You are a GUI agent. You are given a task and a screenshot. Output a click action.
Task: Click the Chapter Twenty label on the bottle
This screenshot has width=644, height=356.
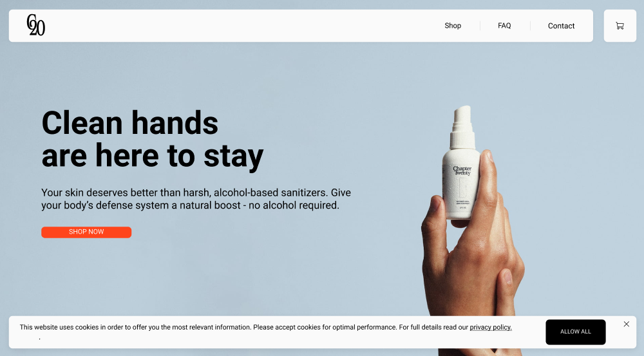tap(462, 171)
